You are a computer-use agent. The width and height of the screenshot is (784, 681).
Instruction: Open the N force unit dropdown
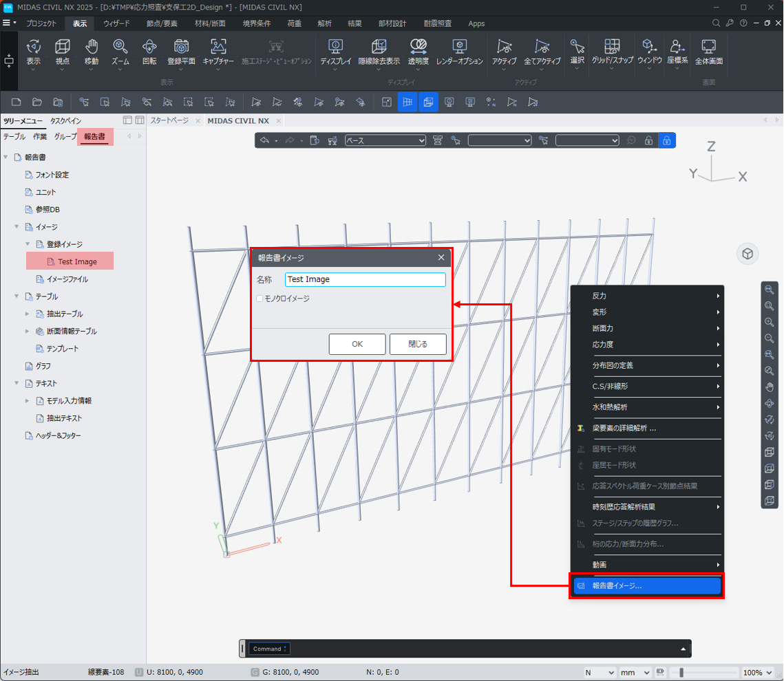[599, 673]
